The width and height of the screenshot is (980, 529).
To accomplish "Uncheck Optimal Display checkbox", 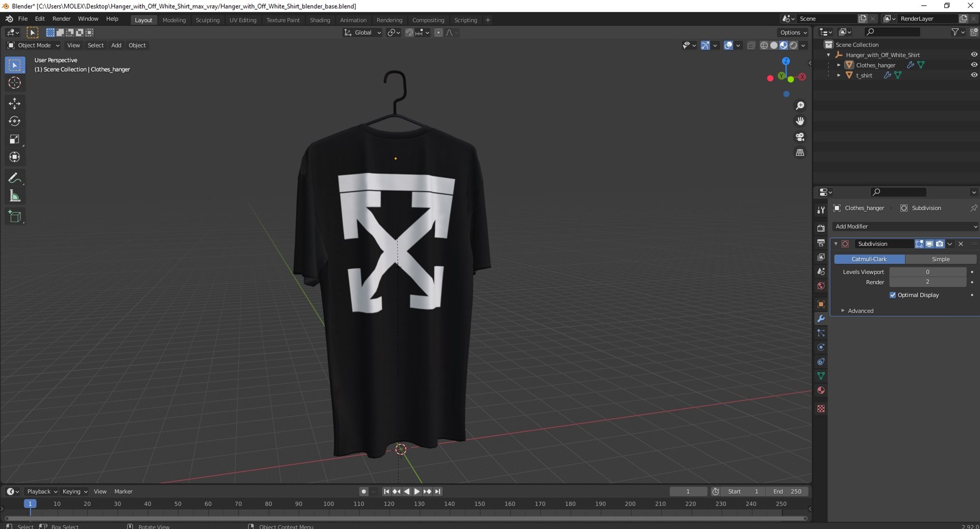I will point(893,295).
